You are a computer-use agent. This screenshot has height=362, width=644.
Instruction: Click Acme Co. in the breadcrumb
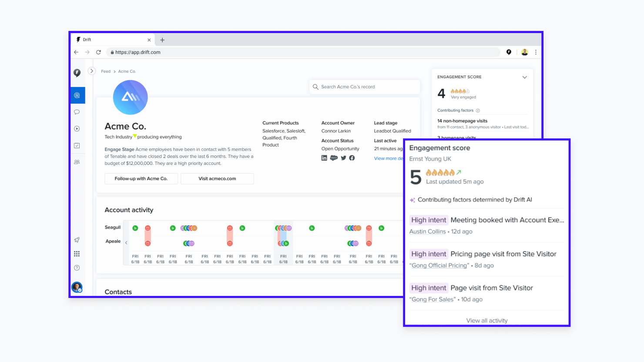127,71
